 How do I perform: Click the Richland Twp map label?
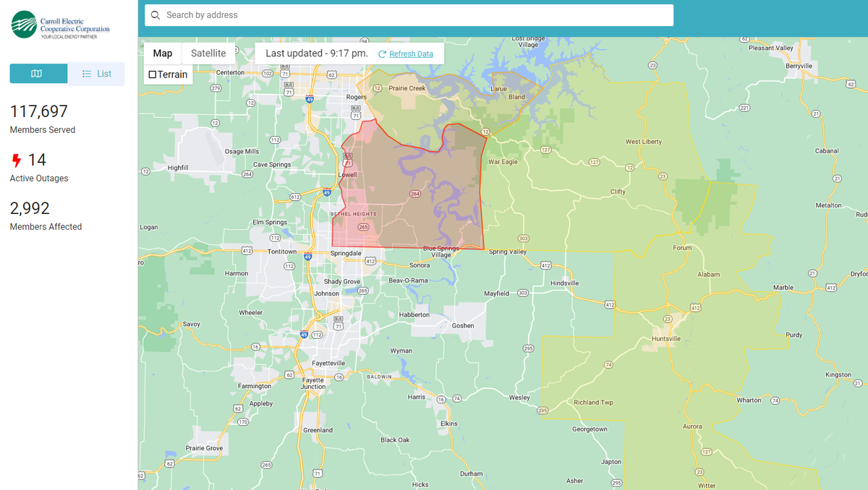tap(593, 403)
